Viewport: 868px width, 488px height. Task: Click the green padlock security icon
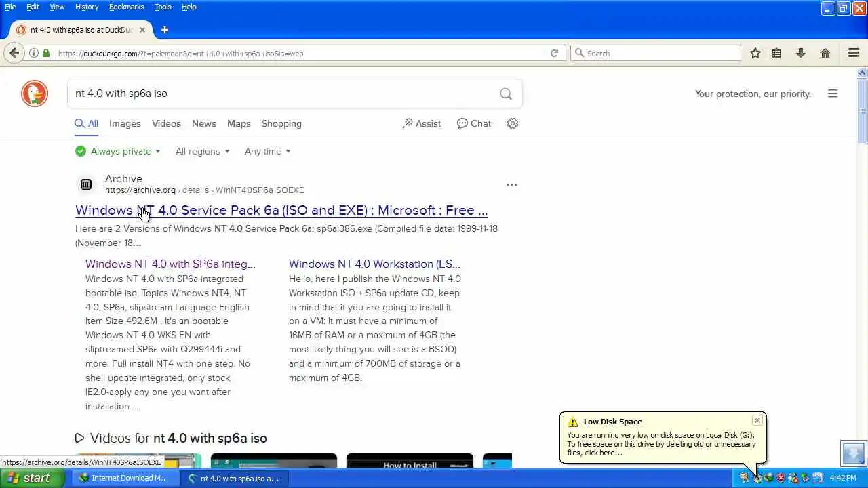coord(45,53)
